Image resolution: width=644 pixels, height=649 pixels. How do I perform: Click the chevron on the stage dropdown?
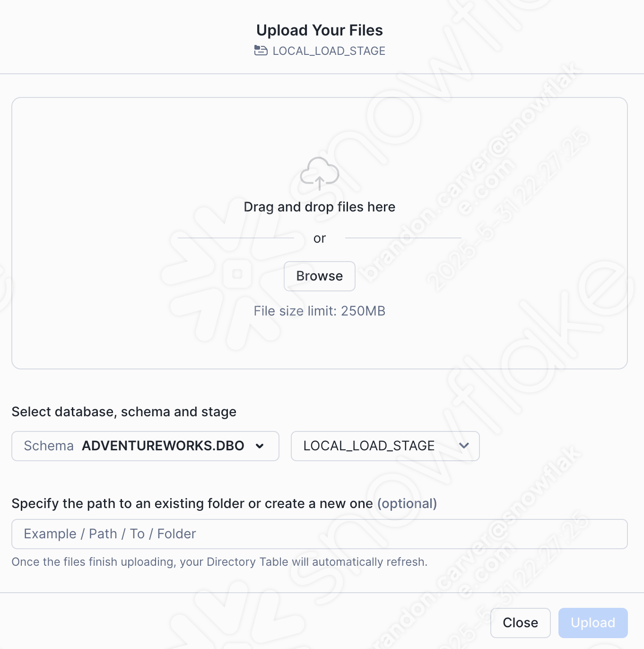[464, 446]
